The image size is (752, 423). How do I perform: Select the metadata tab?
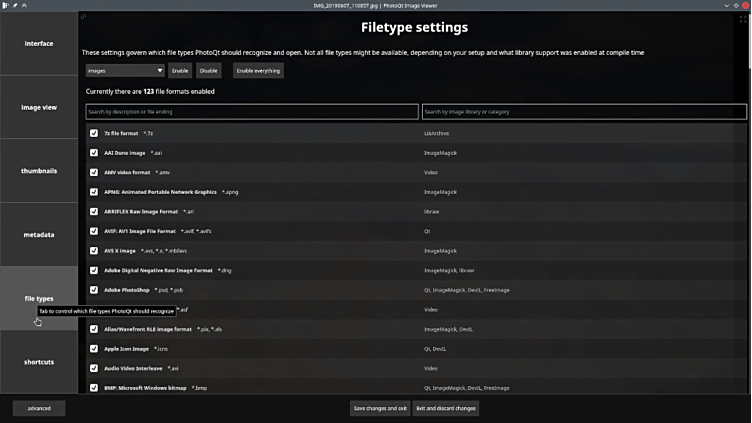click(39, 235)
